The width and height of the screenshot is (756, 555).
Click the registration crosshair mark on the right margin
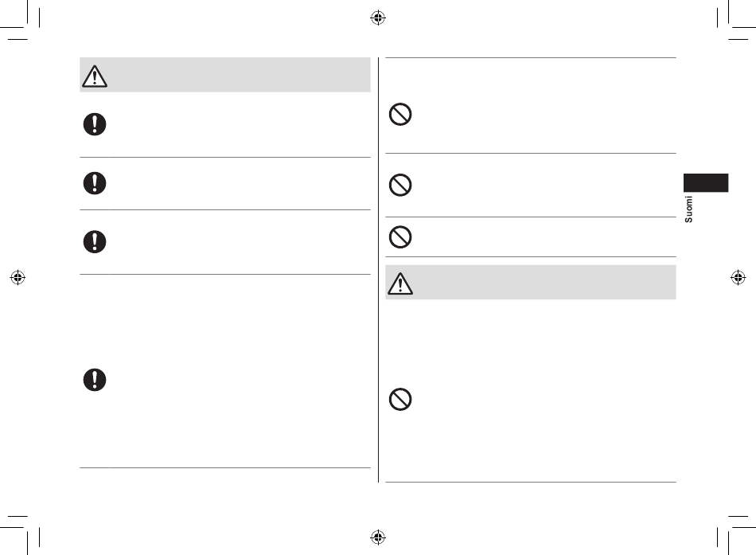click(x=738, y=277)
